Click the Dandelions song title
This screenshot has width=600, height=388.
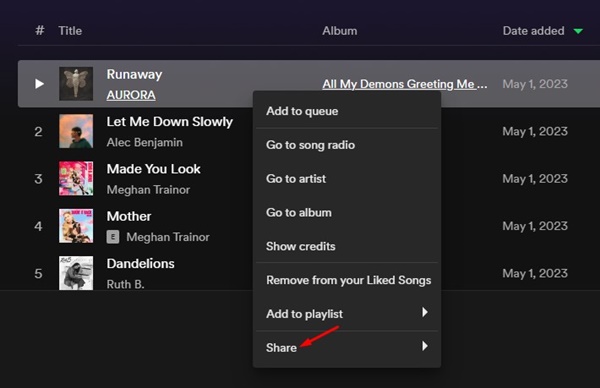(140, 264)
